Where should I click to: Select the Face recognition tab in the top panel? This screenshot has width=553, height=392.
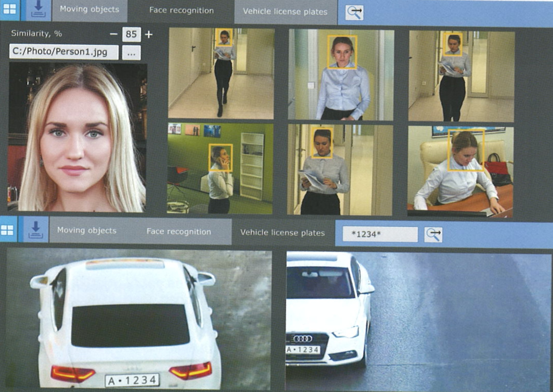click(x=181, y=11)
